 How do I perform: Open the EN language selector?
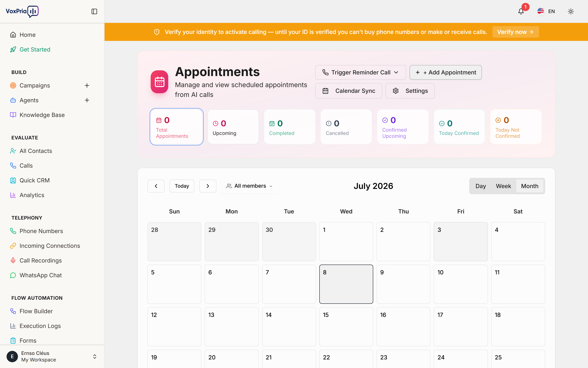click(546, 11)
